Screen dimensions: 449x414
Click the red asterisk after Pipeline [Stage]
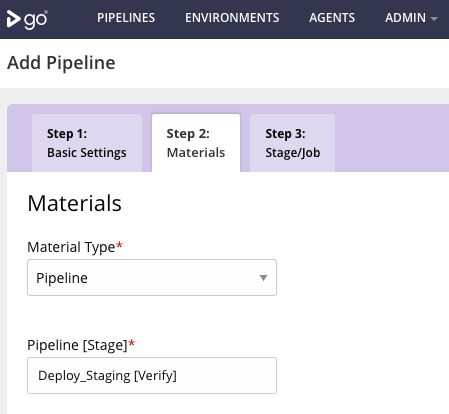(x=132, y=343)
